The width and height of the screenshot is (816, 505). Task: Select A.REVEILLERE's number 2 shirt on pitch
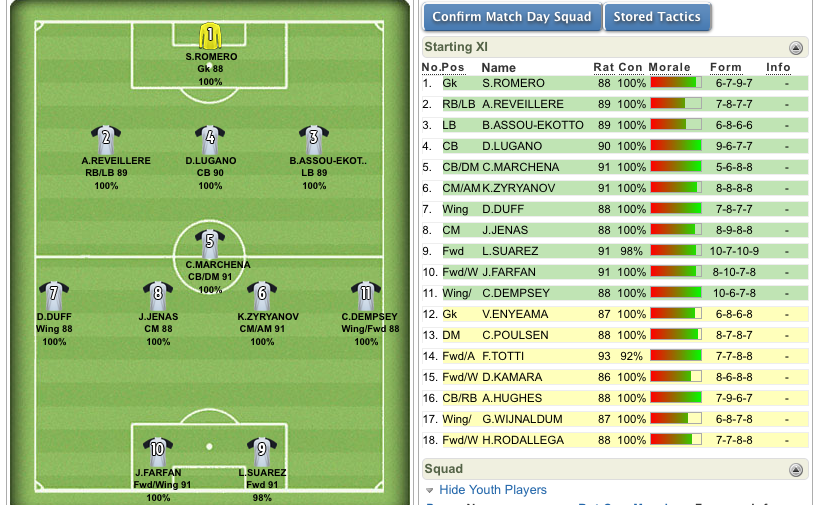coord(106,140)
